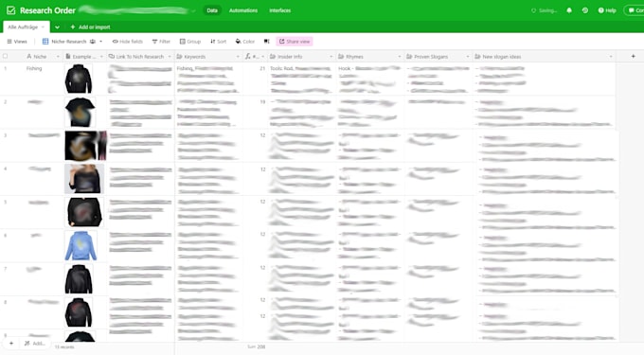Open the Example column dropdown arrow

click(101, 57)
